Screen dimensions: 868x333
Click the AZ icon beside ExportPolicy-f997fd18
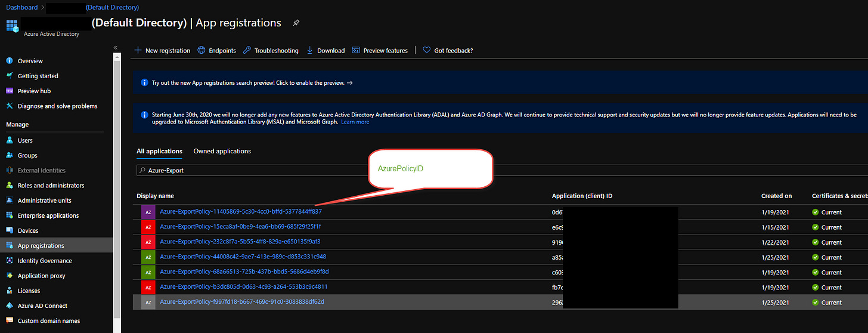click(148, 303)
